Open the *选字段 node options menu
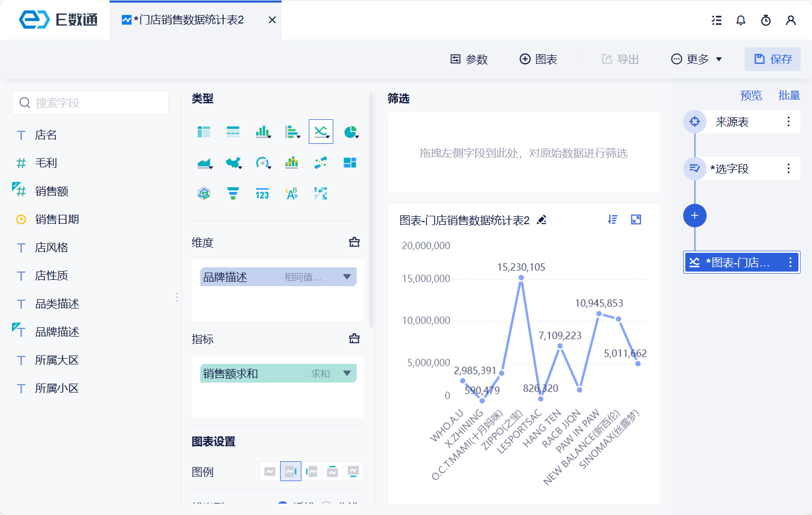812x515 pixels. click(789, 168)
